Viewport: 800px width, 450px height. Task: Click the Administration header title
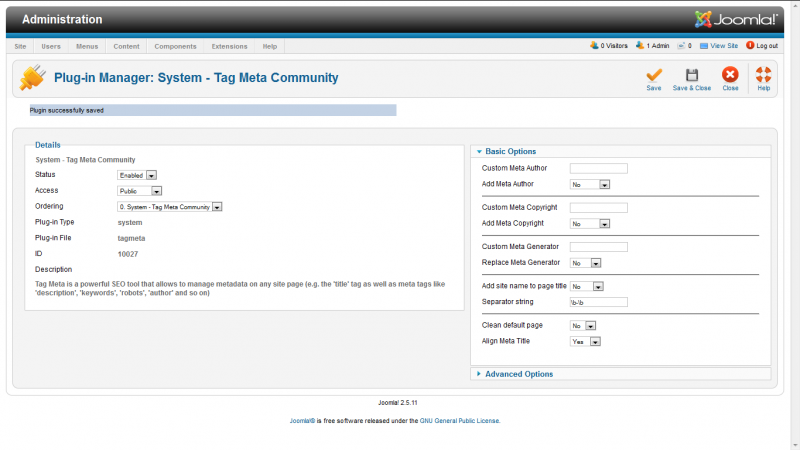pyautogui.click(x=62, y=19)
